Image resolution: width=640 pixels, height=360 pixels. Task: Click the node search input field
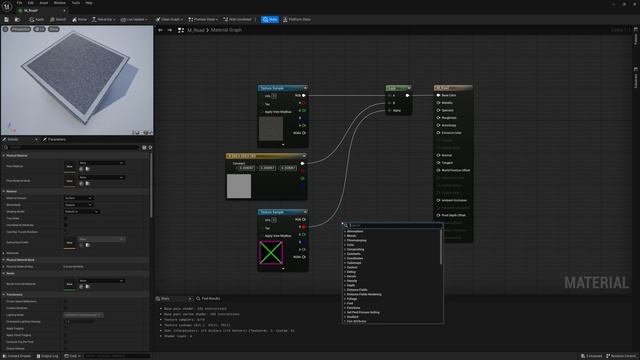(394, 225)
